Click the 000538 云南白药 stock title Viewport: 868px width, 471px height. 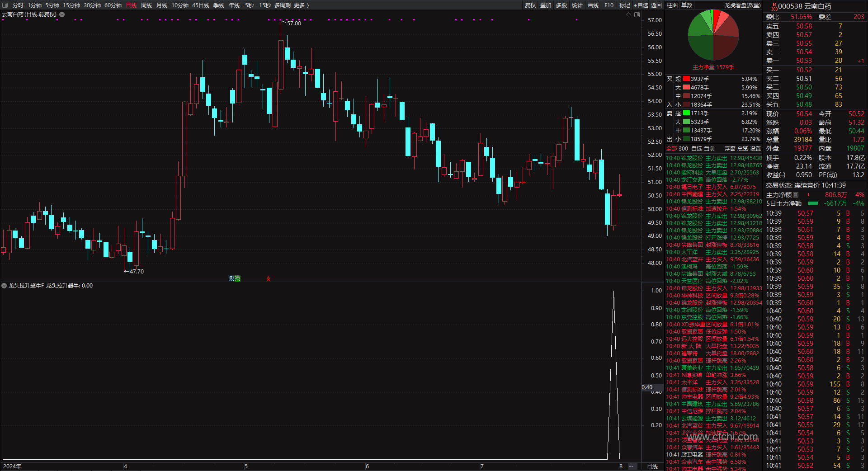click(x=805, y=6)
